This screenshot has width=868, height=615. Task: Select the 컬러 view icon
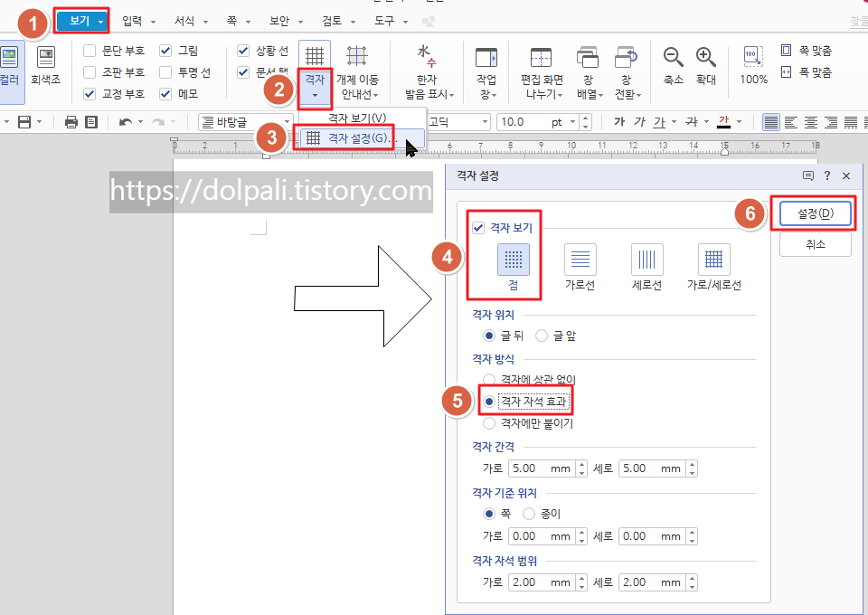coord(11,61)
